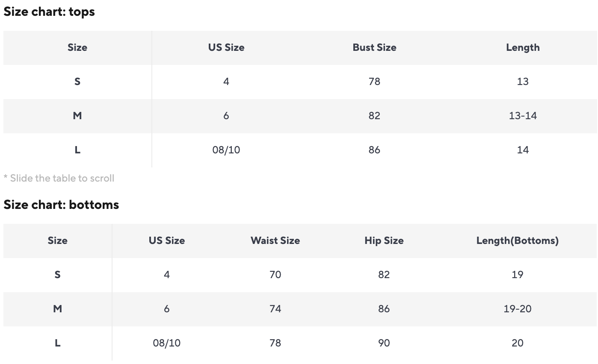Select the Bust Size column header
The width and height of the screenshot is (598, 364).
tap(374, 47)
